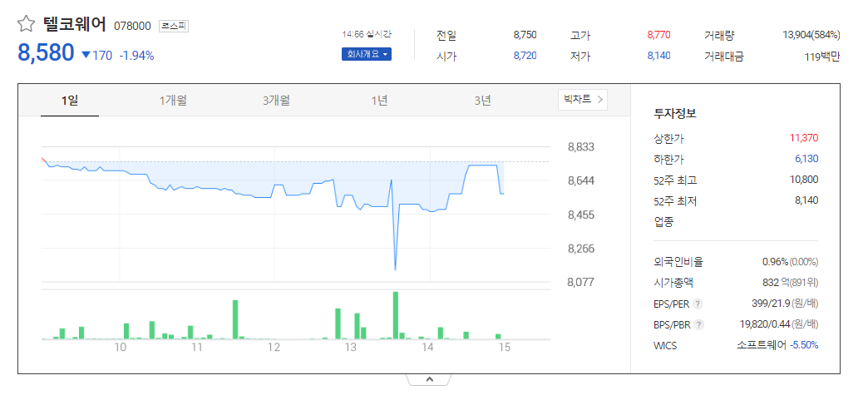Click the 외국인비율 value 0.96%
This screenshot has height=395, width=868.
click(774, 262)
